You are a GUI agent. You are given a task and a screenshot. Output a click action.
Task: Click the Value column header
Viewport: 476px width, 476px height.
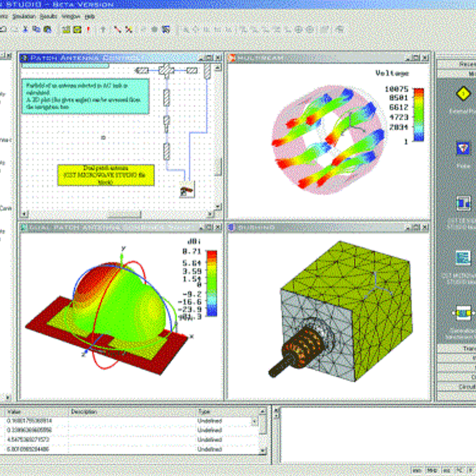pos(14,412)
